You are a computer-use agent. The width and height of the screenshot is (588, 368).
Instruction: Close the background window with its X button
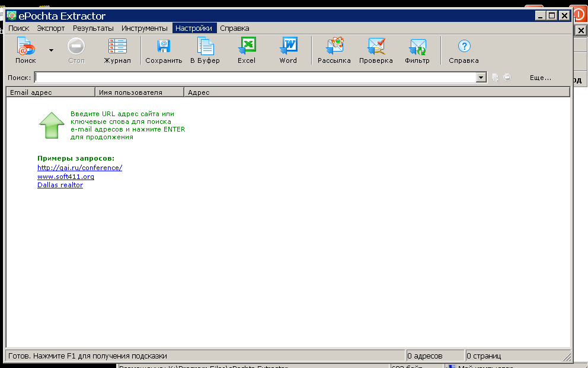point(581,30)
